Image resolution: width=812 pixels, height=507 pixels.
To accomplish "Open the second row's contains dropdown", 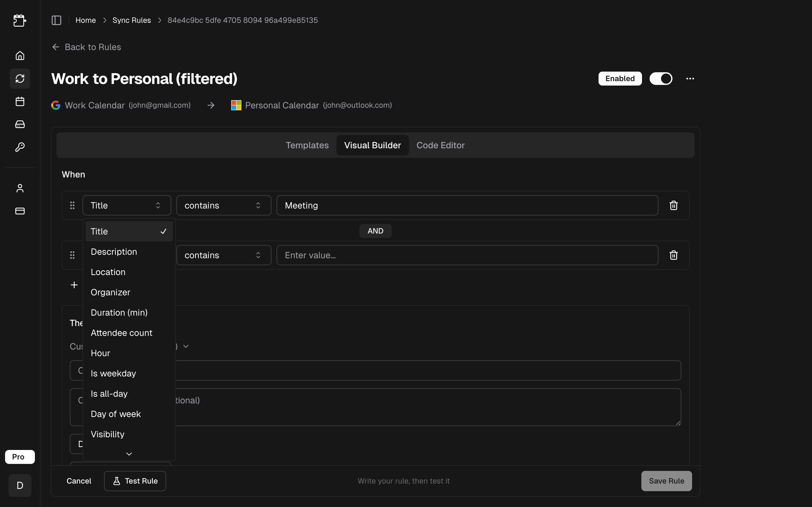I will [224, 255].
